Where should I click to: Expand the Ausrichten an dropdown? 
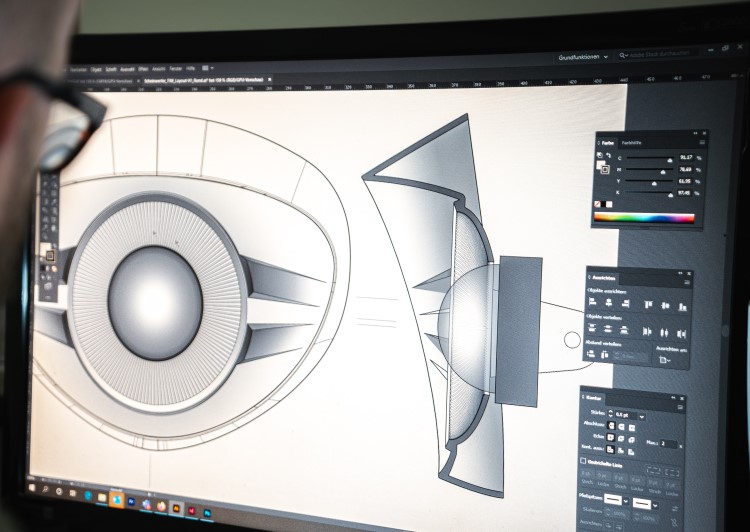click(x=666, y=362)
